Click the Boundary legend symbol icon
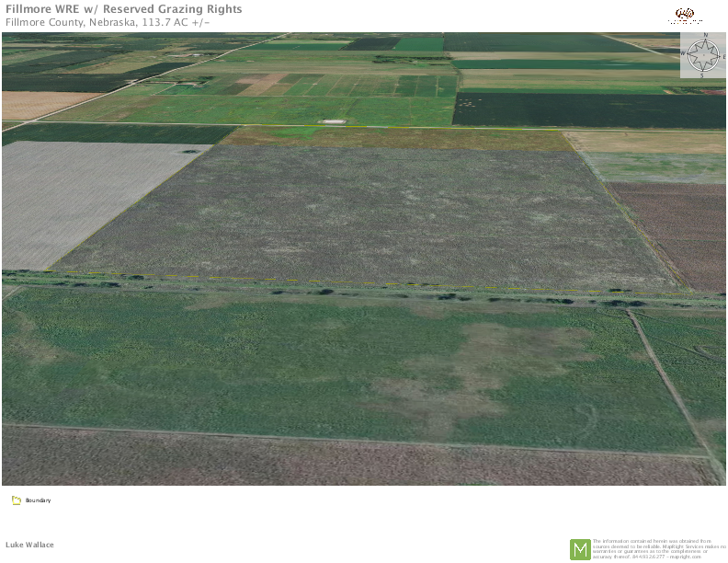The width and height of the screenshot is (728, 563). (16, 500)
